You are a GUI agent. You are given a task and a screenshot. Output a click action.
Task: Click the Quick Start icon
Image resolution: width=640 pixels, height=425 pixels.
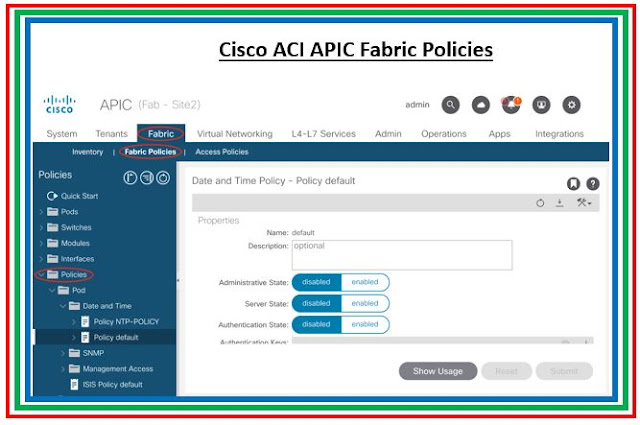click(52, 196)
